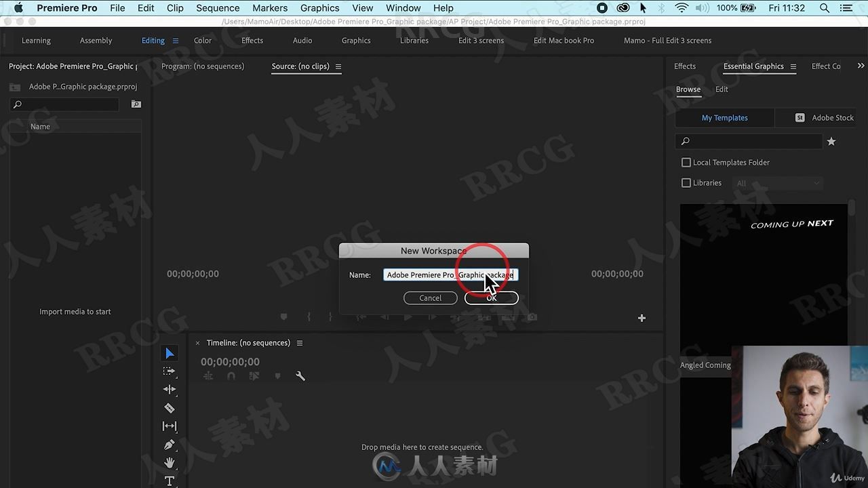Open the Program monitor tab

pyautogui.click(x=203, y=66)
